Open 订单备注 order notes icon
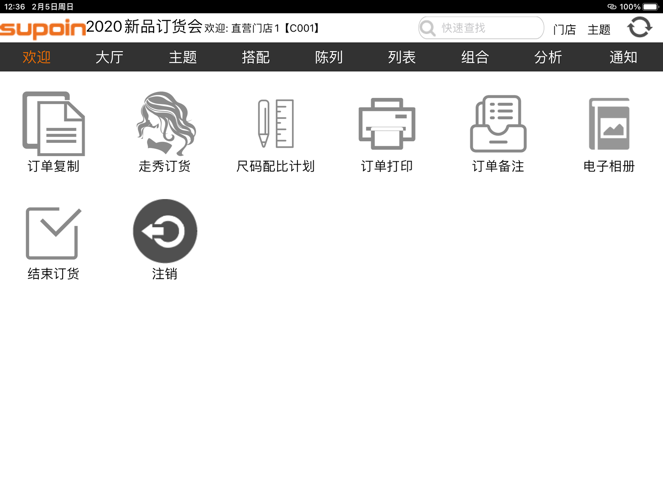 498,124
